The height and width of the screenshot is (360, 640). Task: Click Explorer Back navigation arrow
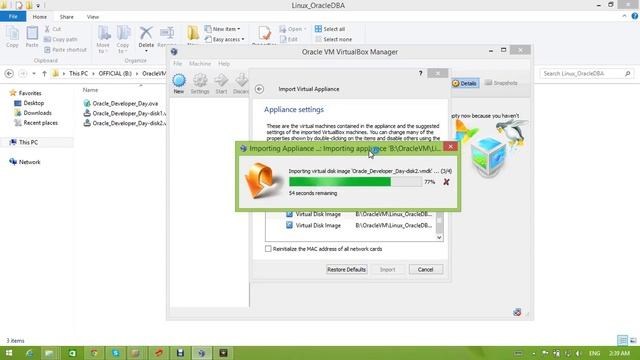[x=9, y=73]
